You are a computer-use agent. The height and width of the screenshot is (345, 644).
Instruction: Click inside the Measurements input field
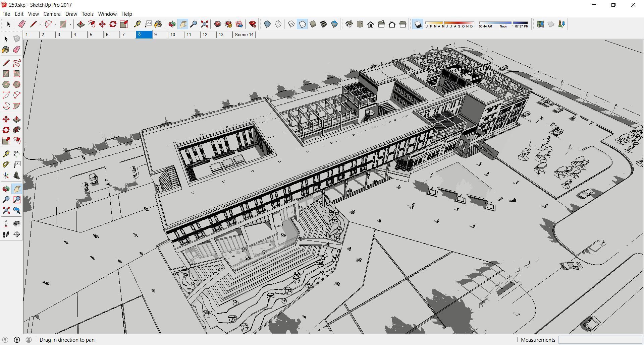(600, 340)
